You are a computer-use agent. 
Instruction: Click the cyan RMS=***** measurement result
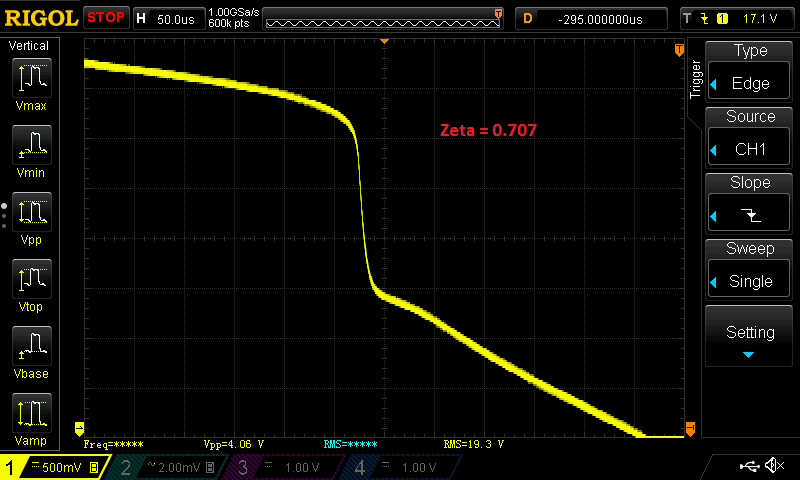tap(351, 444)
